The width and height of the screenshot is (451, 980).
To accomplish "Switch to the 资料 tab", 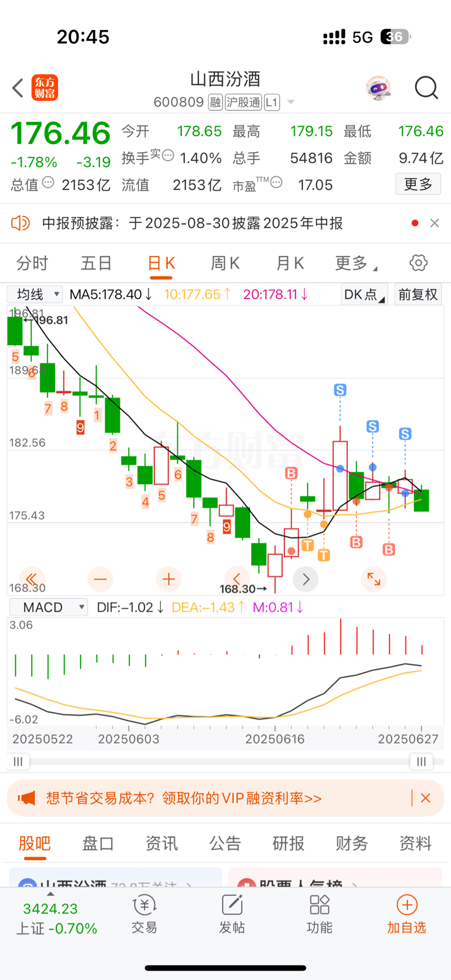I will 415,843.
